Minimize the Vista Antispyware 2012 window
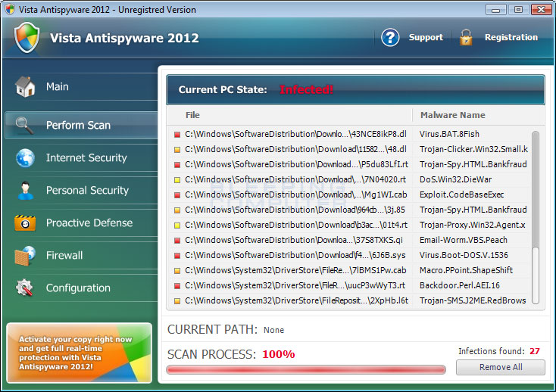This screenshot has height=392, width=556. (x=495, y=10)
